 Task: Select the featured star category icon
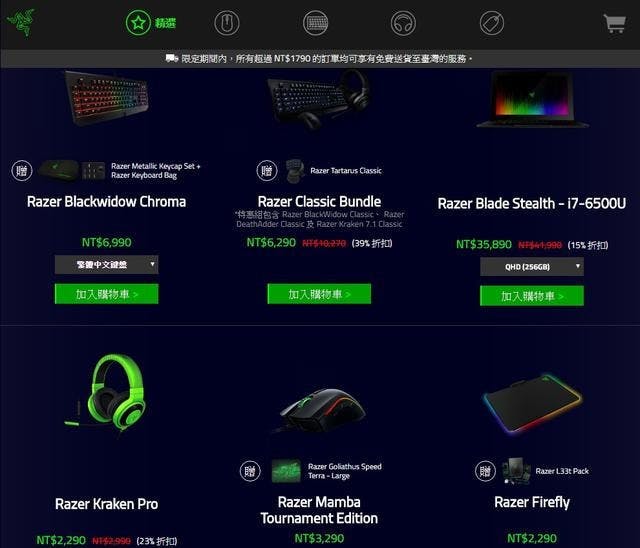[x=138, y=23]
